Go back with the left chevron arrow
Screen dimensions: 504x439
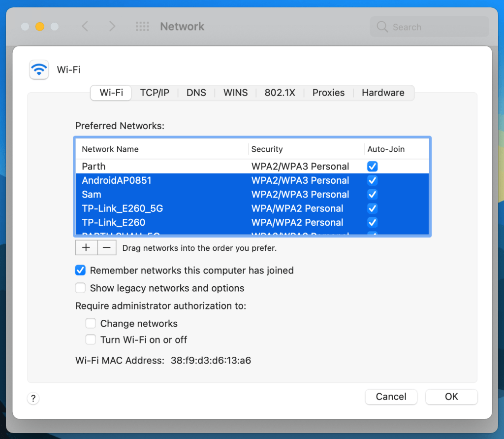85,27
